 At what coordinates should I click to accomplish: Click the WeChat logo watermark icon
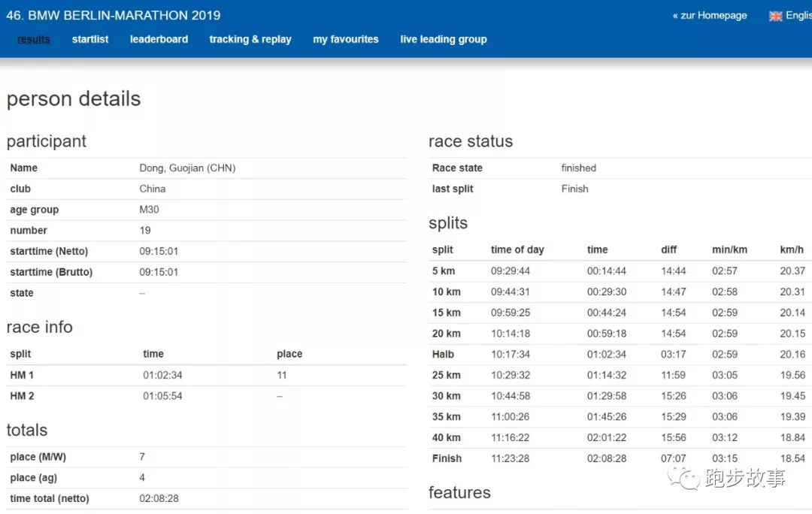(x=684, y=476)
